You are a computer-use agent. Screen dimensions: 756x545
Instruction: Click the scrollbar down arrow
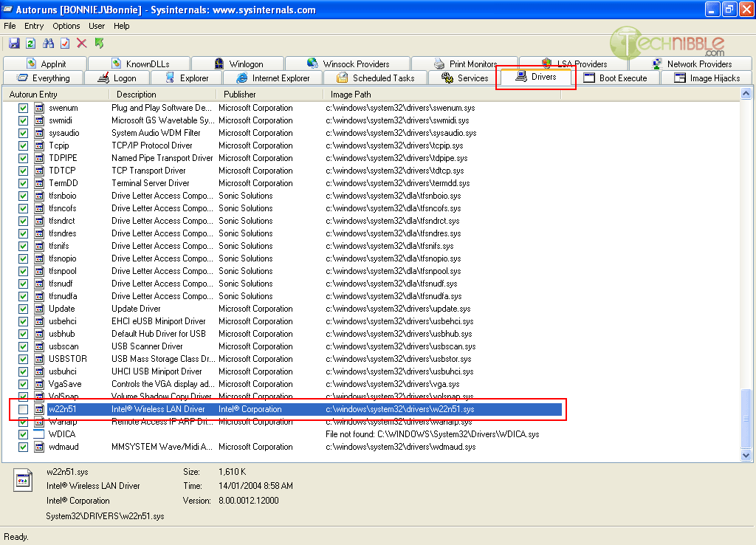coord(746,455)
